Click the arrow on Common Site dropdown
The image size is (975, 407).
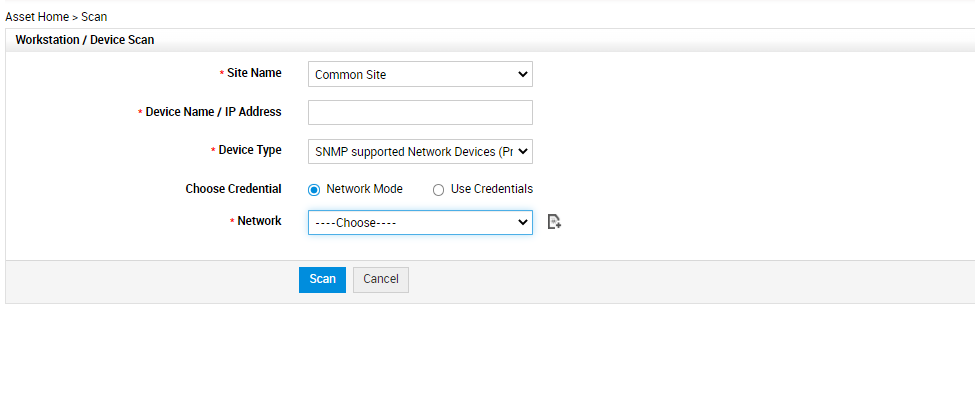pyautogui.click(x=522, y=74)
